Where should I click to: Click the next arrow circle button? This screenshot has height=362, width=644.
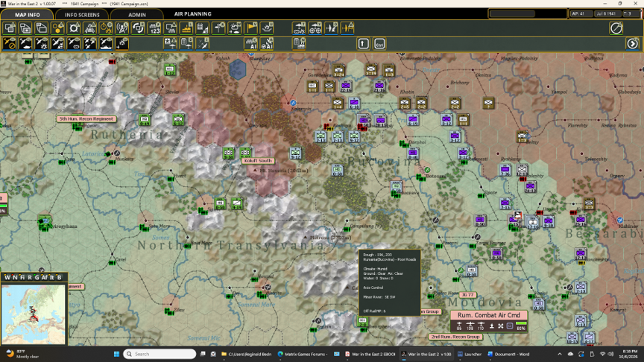633,43
